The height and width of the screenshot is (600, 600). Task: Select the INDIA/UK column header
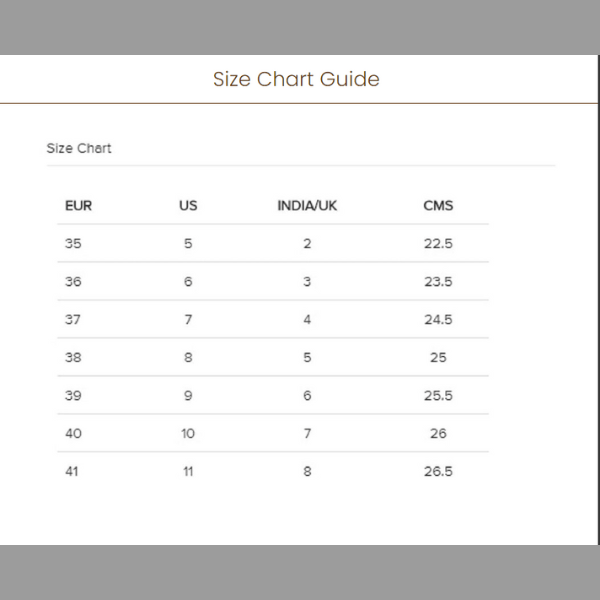[307, 206]
